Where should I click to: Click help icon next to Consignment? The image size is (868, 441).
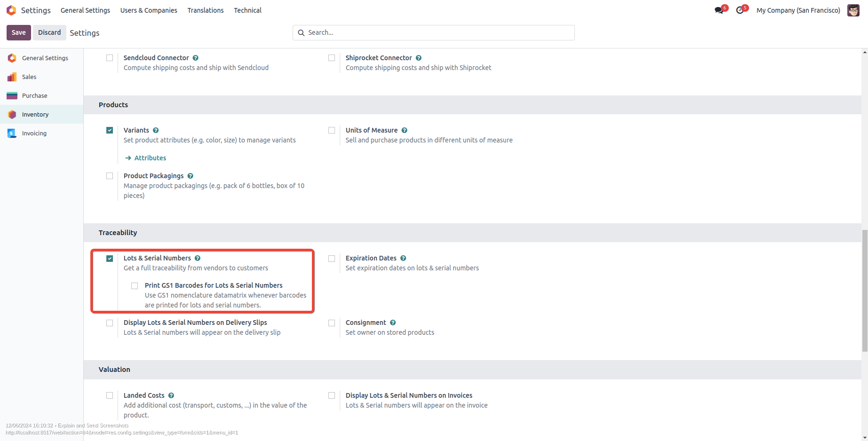(x=393, y=323)
